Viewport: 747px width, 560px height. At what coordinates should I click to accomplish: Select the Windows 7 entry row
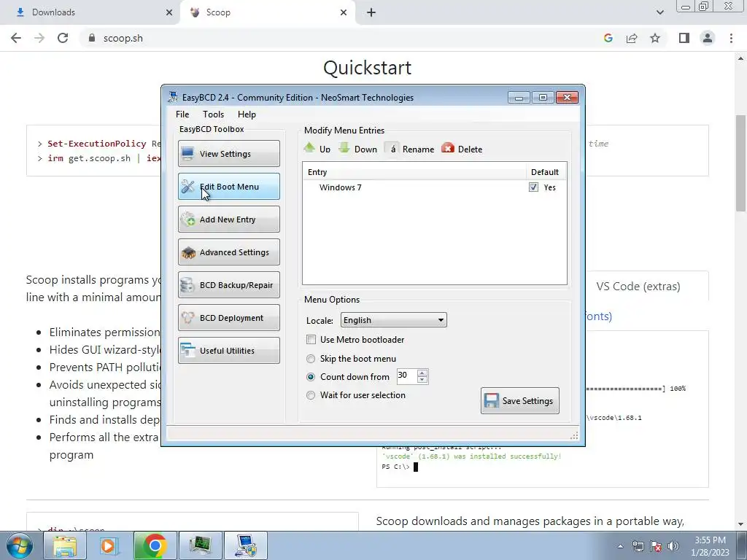(x=435, y=187)
